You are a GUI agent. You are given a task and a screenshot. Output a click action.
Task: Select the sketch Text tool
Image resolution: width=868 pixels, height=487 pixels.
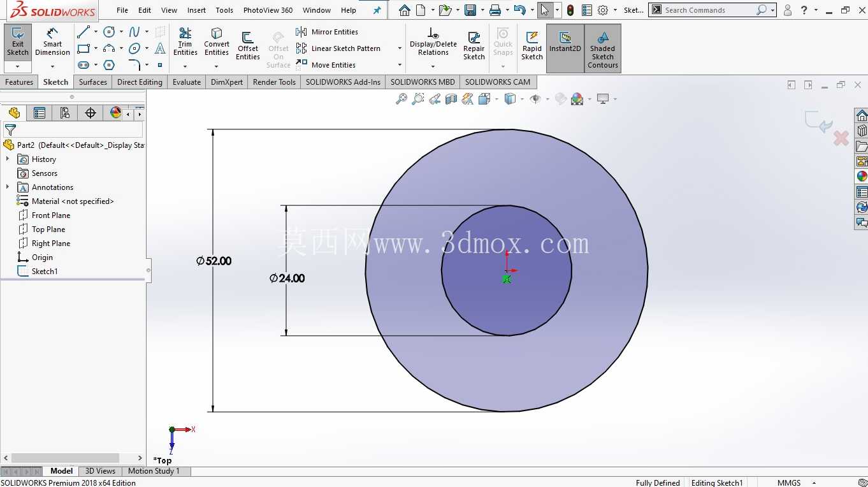[160, 48]
